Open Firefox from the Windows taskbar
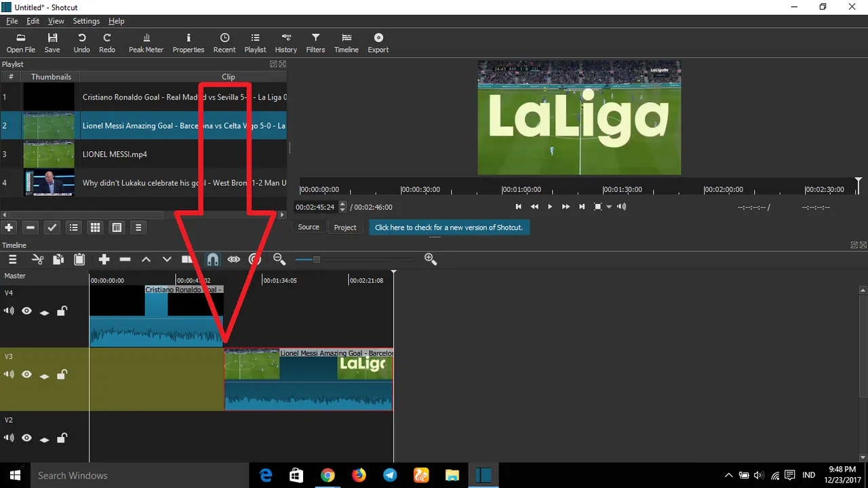The image size is (868, 488). click(x=359, y=475)
